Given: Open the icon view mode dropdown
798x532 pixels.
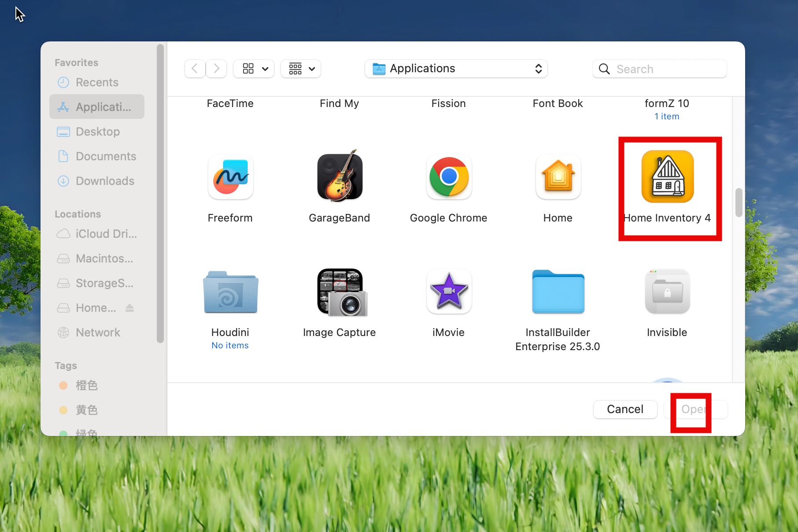Looking at the screenshot, I should coord(254,69).
